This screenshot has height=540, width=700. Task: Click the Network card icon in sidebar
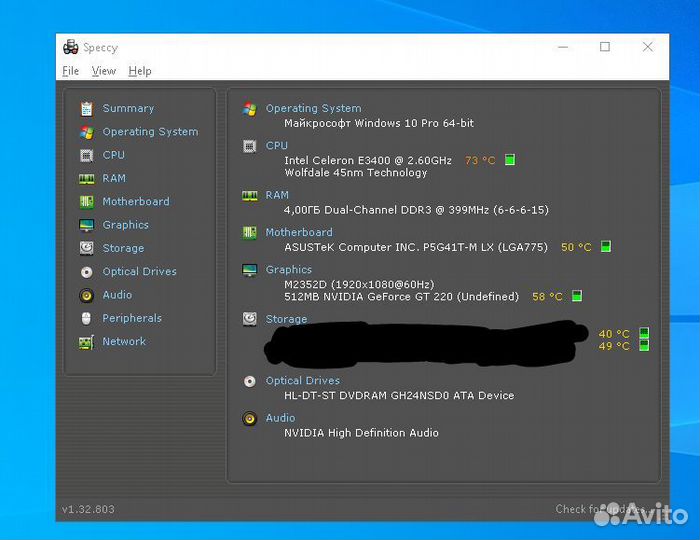click(87, 342)
